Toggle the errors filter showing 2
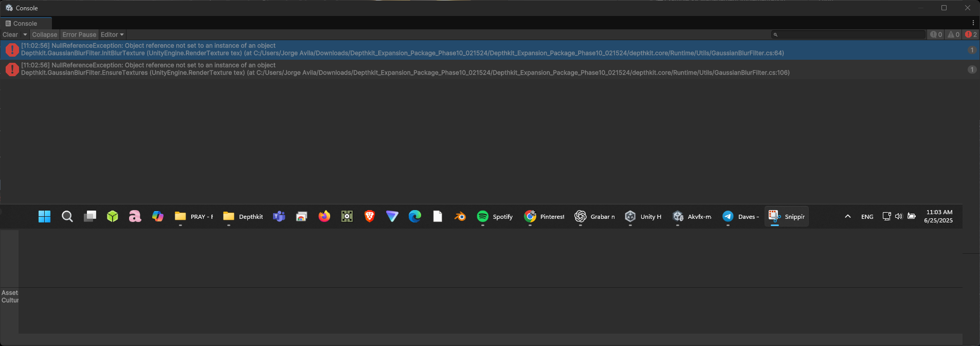 971,34
